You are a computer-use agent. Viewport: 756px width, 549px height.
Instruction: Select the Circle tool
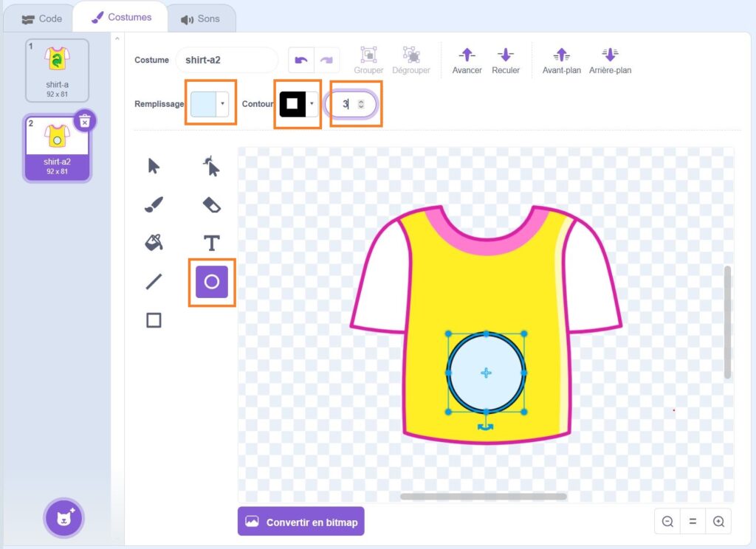212,281
